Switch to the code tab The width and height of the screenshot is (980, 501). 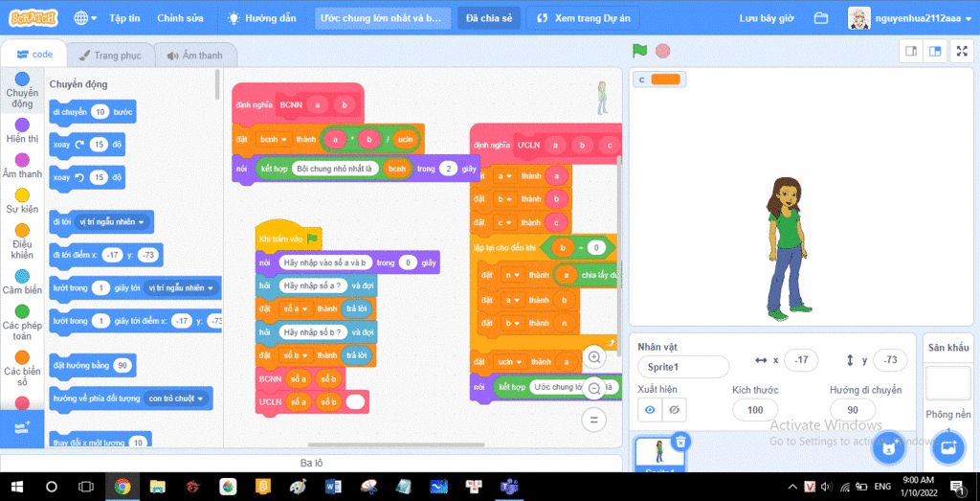click(x=34, y=55)
